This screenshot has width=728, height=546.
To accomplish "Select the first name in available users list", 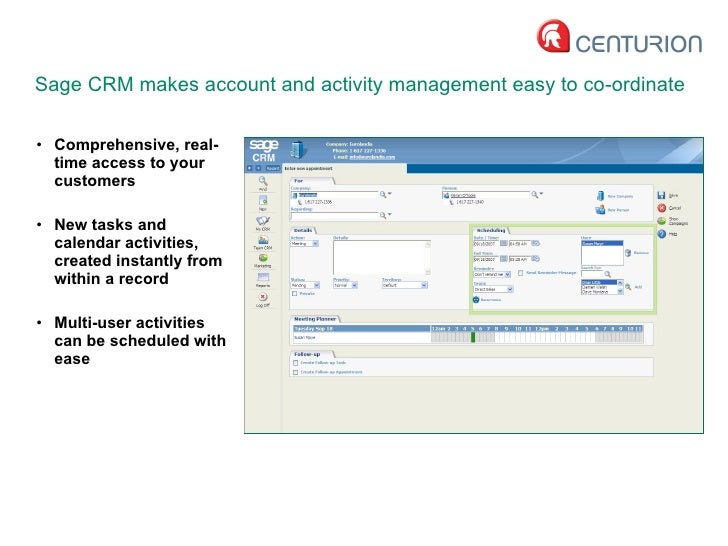I will coord(599,282).
